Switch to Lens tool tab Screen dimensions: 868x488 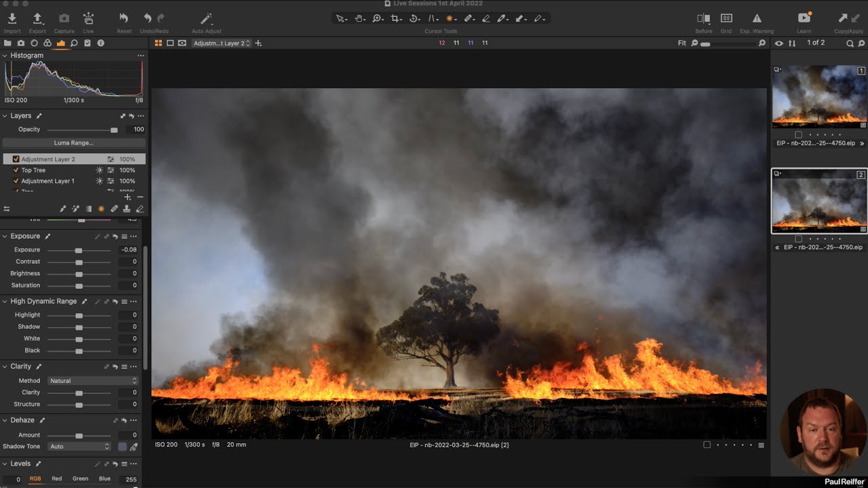point(34,43)
